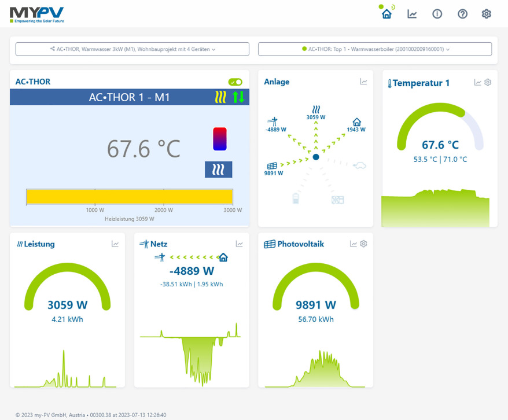
Task: Open the help question mark icon
Action: [462, 14]
